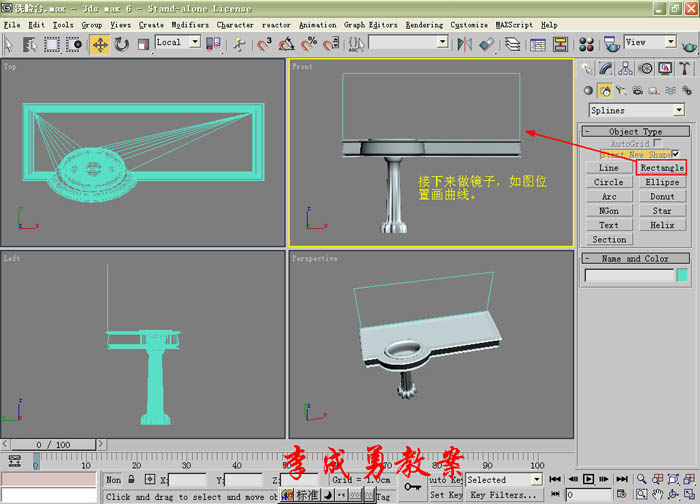Toggle the Auto Key animation mode
Image resolution: width=700 pixels, height=504 pixels.
446,479
